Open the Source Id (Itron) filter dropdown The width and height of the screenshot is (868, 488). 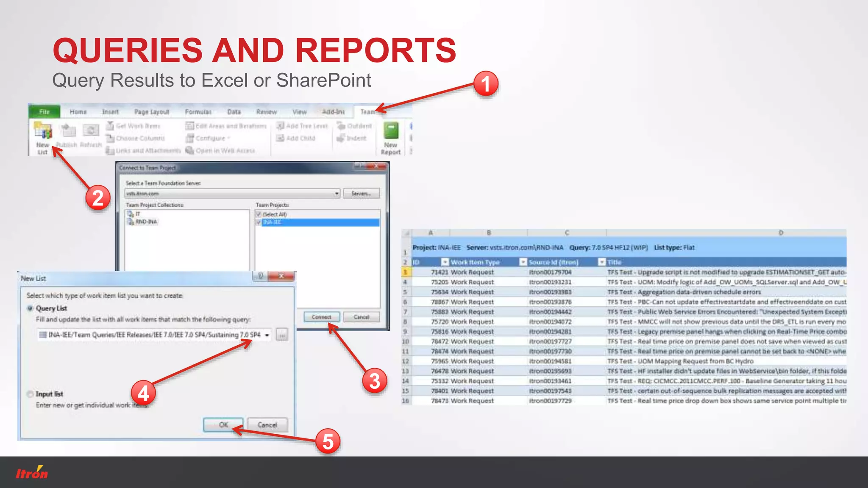tap(602, 262)
